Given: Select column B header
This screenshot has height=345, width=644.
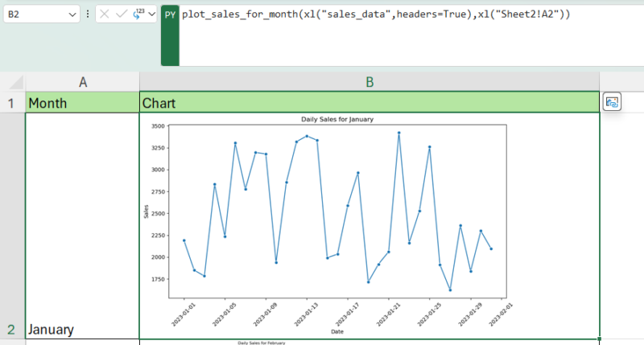Looking at the screenshot, I should click(369, 82).
